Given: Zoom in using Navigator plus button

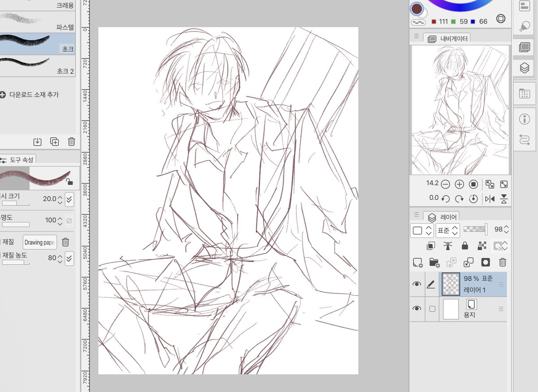Looking at the screenshot, I should coord(460,184).
